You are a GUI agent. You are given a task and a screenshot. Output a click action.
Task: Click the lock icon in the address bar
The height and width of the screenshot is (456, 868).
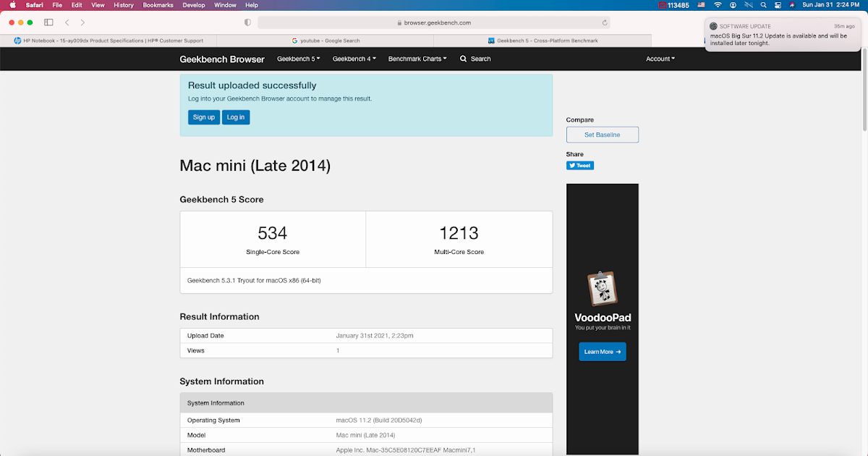399,22
